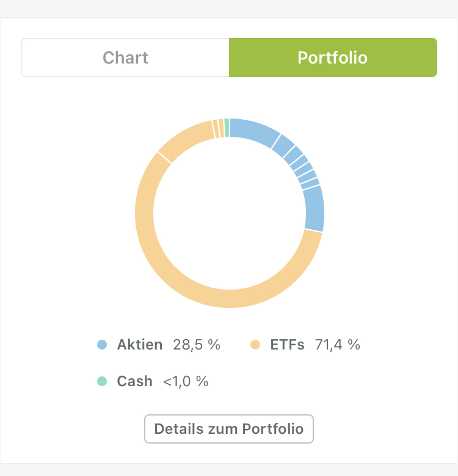Select the ETFs legend label
Screen dimensions: 458x476
tap(287, 345)
